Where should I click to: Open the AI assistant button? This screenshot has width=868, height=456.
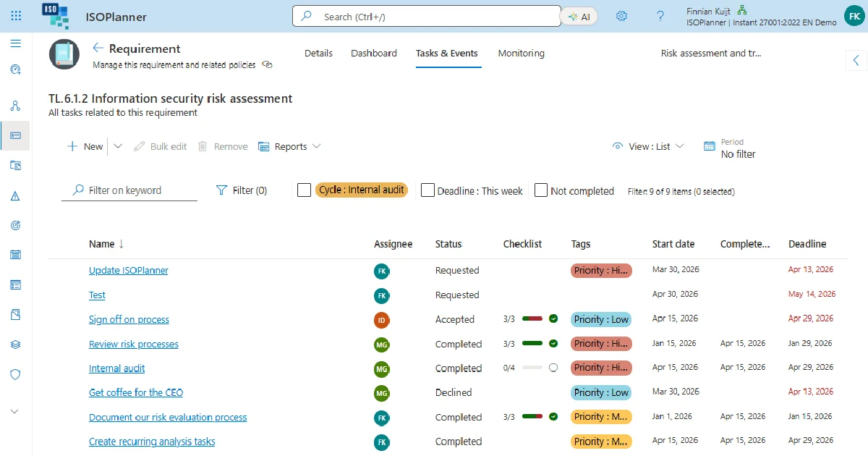point(579,17)
